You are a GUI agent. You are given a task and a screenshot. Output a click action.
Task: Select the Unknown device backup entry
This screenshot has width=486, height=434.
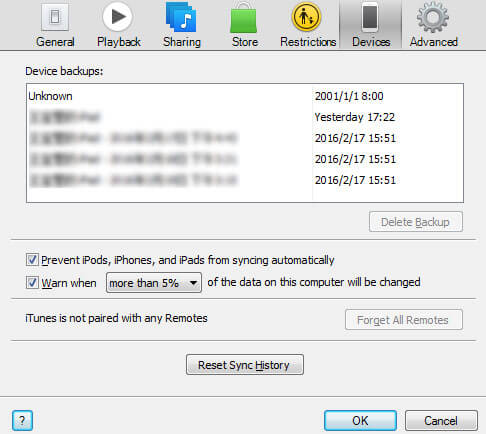[245, 96]
